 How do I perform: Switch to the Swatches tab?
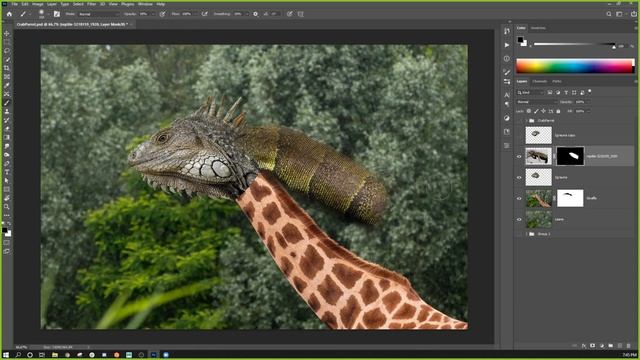538,28
